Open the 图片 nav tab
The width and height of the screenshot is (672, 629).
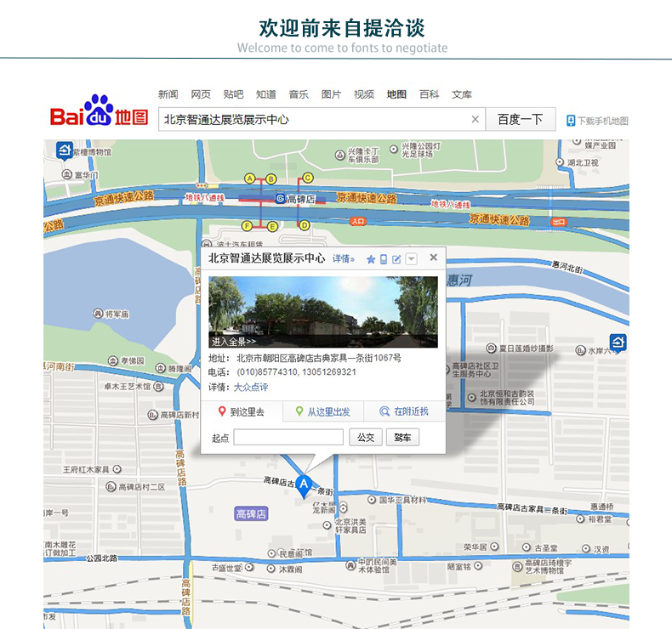(x=331, y=94)
